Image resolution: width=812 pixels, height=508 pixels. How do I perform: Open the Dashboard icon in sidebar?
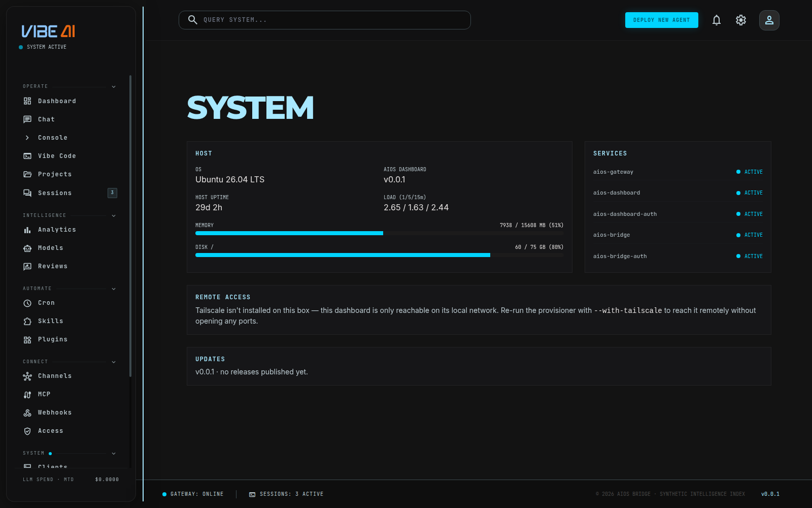(27, 101)
